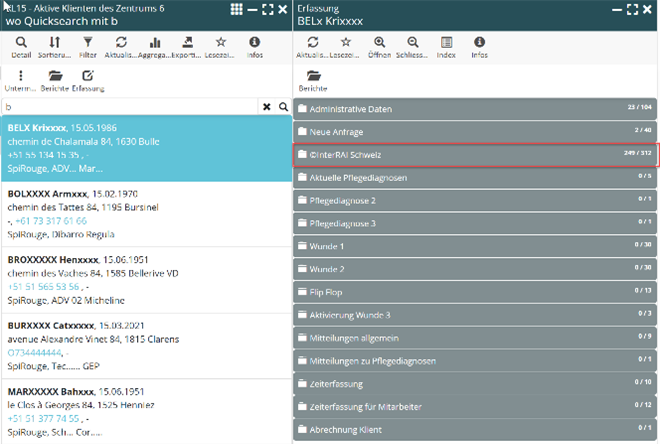
Task: Click the Index icon in Erfassung toolbar
Action: coord(446,43)
